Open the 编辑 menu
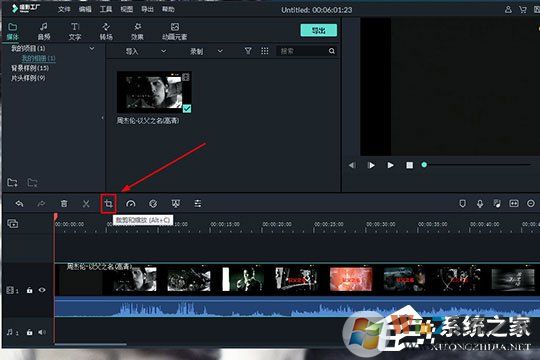 point(85,9)
